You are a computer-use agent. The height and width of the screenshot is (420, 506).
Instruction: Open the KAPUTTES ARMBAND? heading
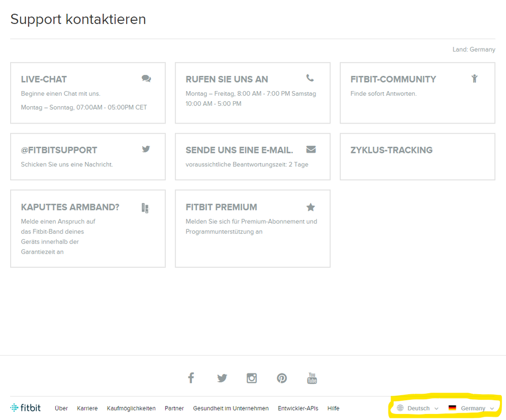pyautogui.click(x=70, y=207)
